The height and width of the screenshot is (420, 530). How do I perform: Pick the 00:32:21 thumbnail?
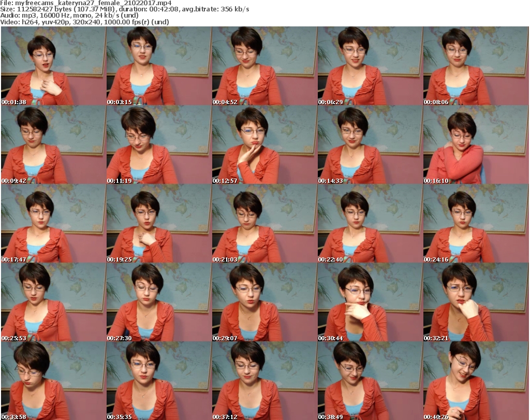click(476, 302)
